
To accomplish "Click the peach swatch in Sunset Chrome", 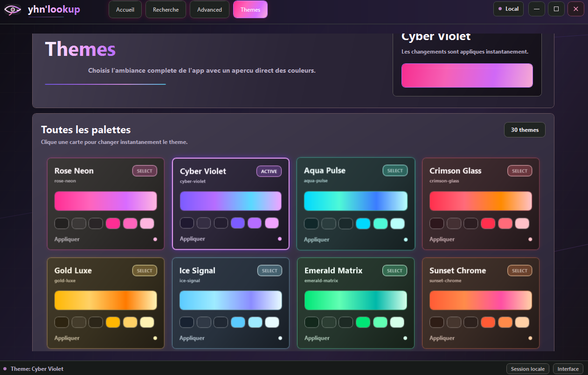I will tap(522, 322).
